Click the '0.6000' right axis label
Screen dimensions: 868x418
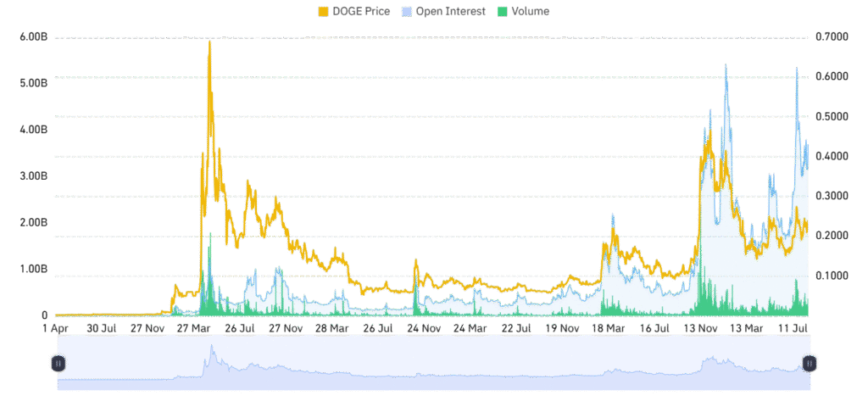click(x=832, y=77)
